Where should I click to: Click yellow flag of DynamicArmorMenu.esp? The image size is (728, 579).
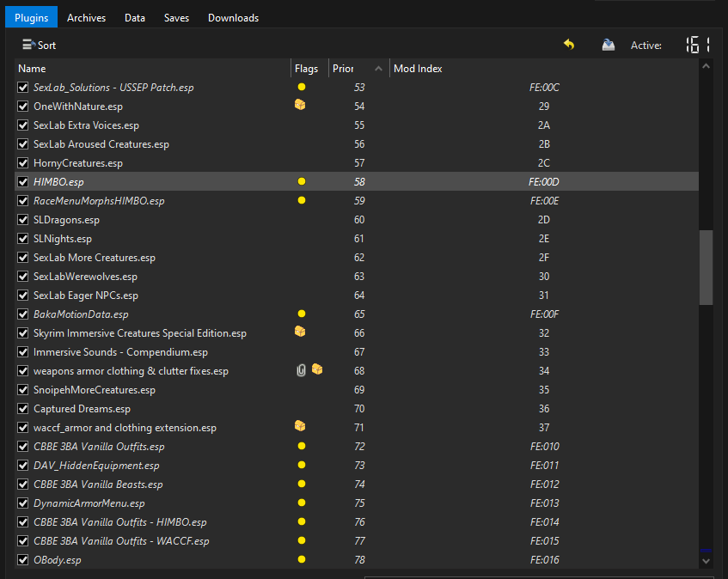[x=302, y=503]
